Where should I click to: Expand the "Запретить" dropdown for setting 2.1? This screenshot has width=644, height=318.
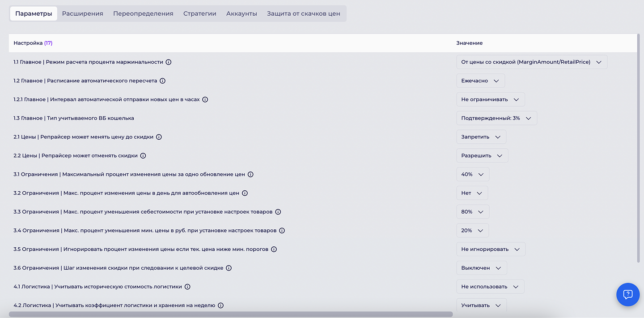[x=481, y=137]
